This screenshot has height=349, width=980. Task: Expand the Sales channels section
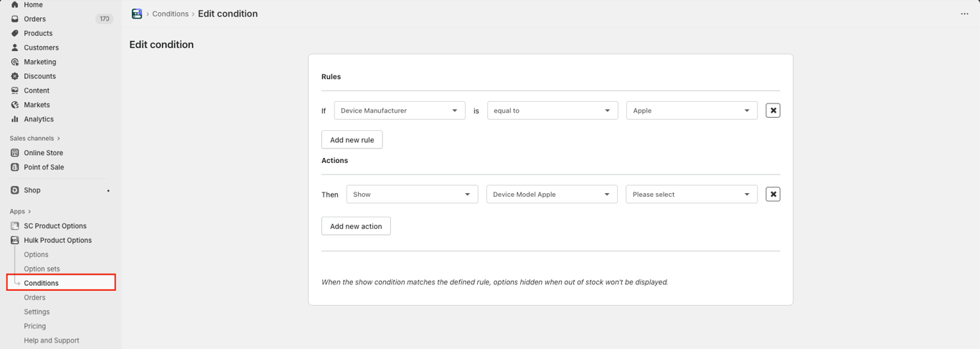pos(35,138)
